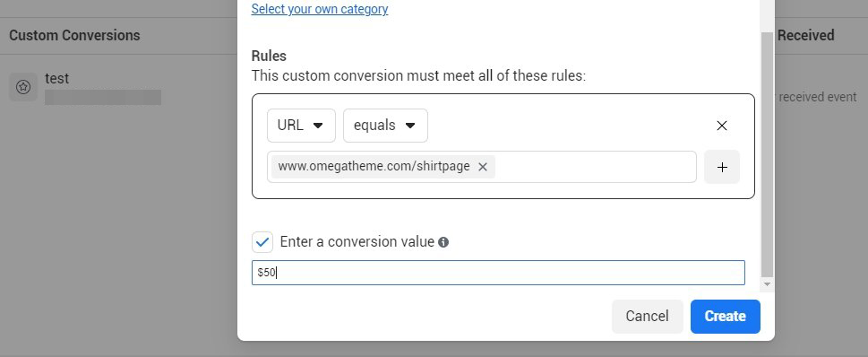Uncheck Enter a conversion value checkbox
Viewport: 868px width, 357px height.
262,242
